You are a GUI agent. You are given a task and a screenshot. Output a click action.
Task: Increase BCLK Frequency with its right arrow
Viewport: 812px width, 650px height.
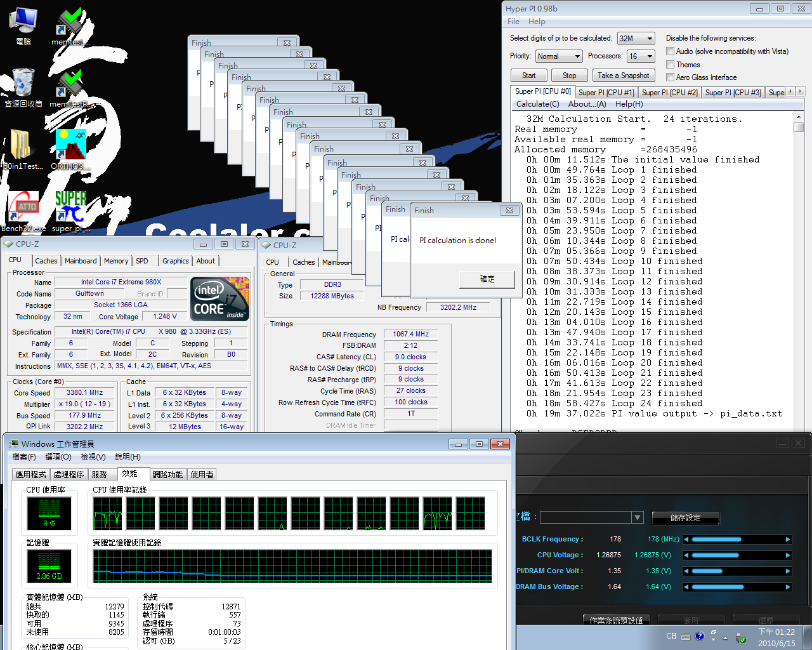788,540
